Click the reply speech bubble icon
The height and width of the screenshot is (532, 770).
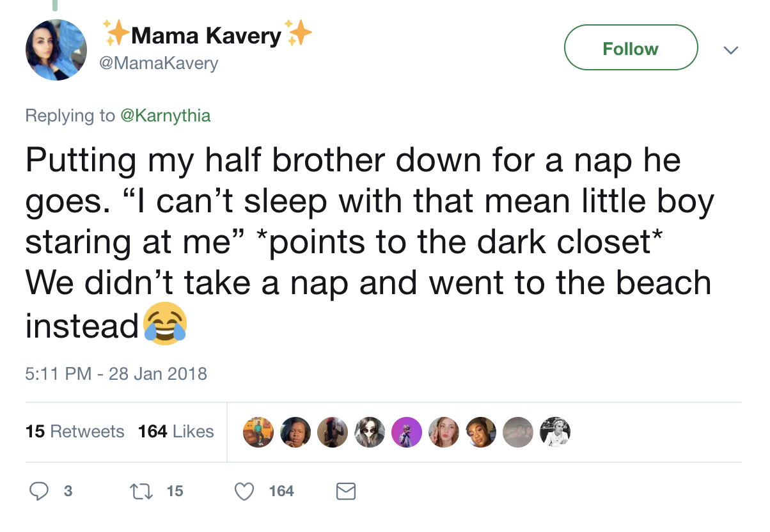pyautogui.click(x=40, y=491)
